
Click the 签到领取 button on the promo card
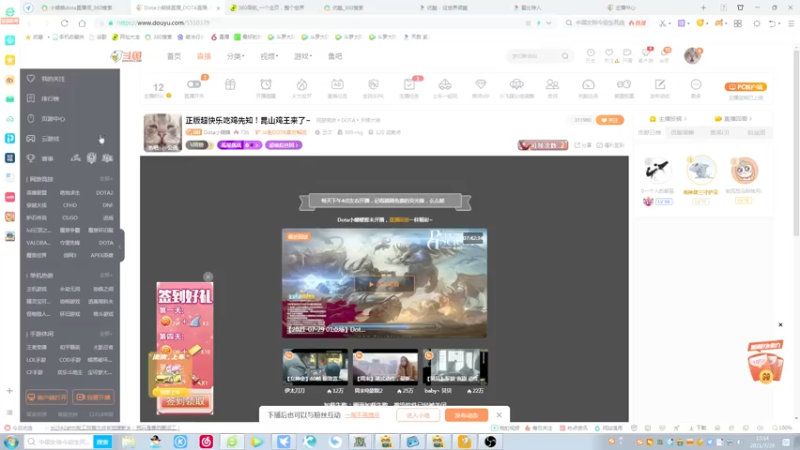pos(185,402)
